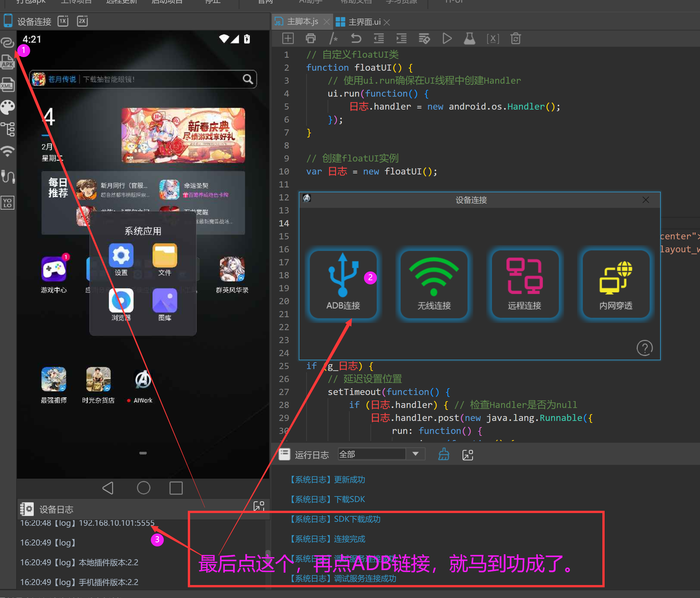This screenshot has width=700, height=598.
Task: Tap the 新春庆典 banner image
Action: coord(183,136)
